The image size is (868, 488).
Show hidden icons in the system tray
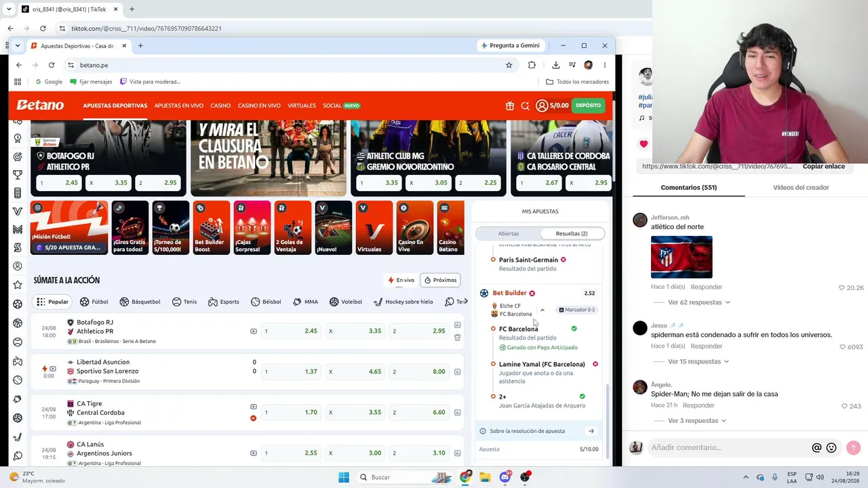pos(746,477)
